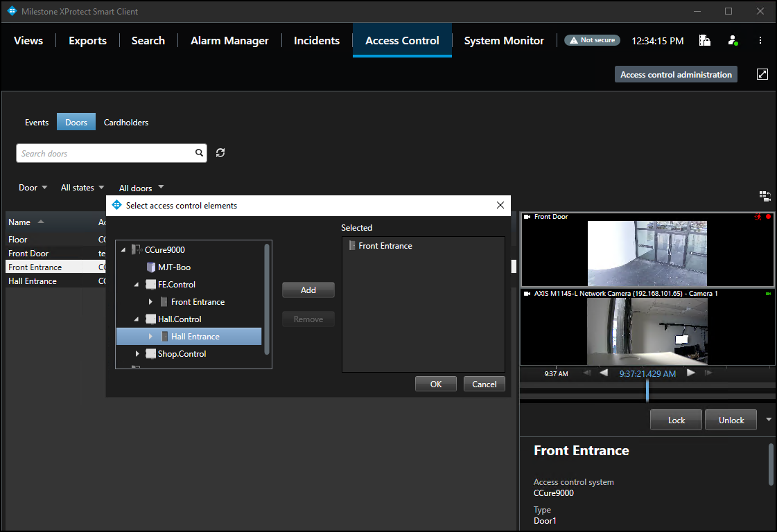The width and height of the screenshot is (777, 532).
Task: Open the Alarm Manager tab
Action: click(229, 41)
